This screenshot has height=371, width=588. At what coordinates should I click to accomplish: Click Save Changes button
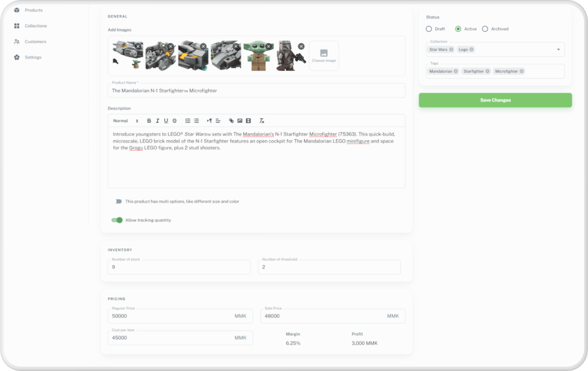coord(495,100)
